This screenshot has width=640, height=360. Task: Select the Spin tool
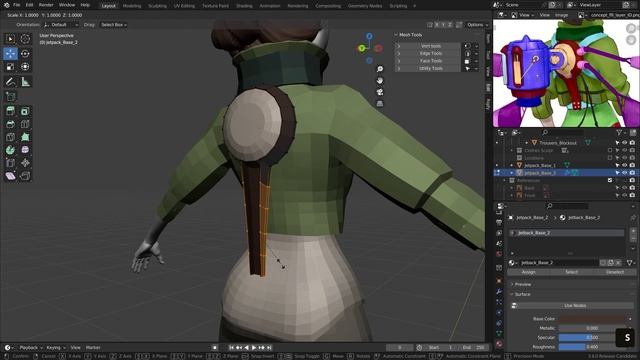(10, 150)
